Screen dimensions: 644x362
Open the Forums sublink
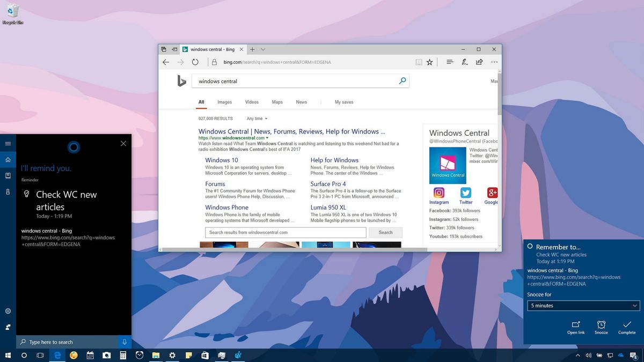[215, 183]
